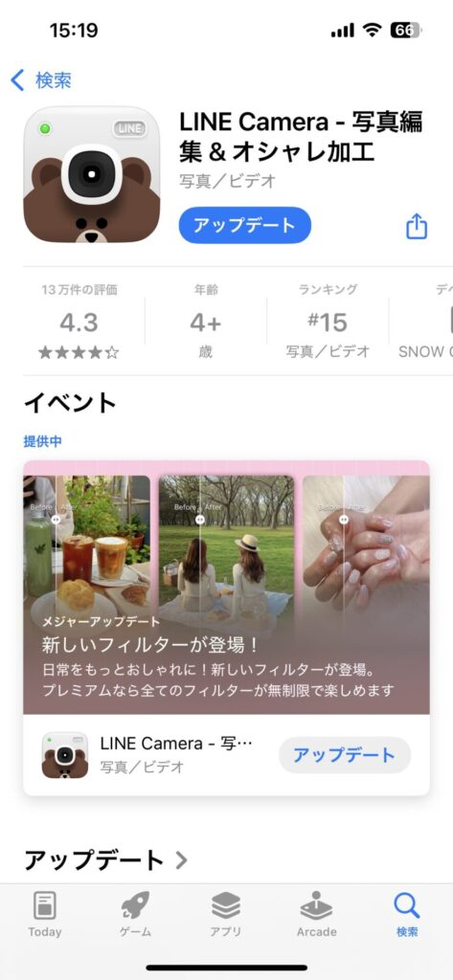Open the 新しいフィルターが登場 event title

150,645
